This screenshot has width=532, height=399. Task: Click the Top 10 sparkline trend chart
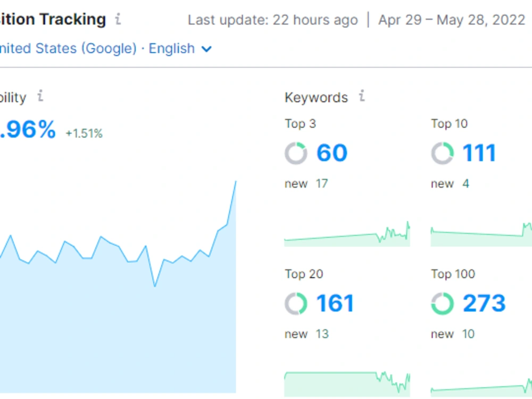click(x=481, y=234)
